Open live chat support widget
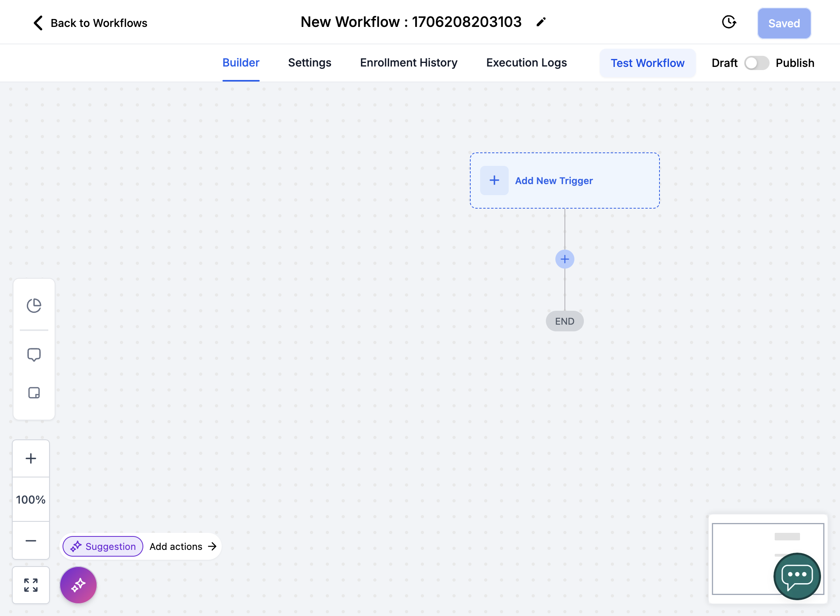Image resolution: width=840 pixels, height=616 pixels. pos(797,576)
